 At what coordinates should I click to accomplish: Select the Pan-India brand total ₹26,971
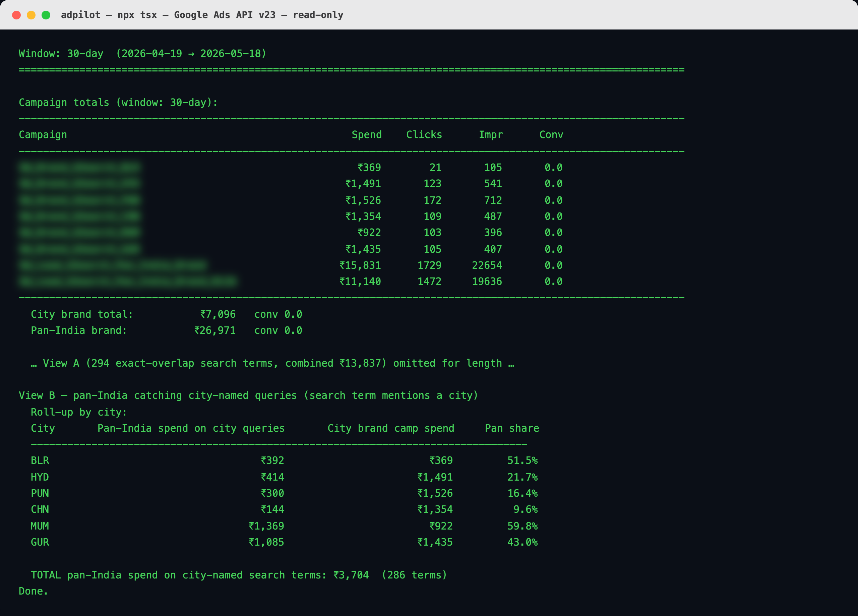[x=215, y=330]
